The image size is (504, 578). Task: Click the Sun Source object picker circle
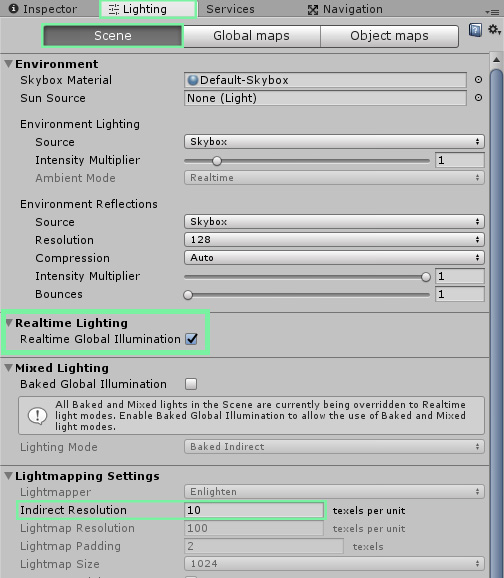click(x=478, y=98)
